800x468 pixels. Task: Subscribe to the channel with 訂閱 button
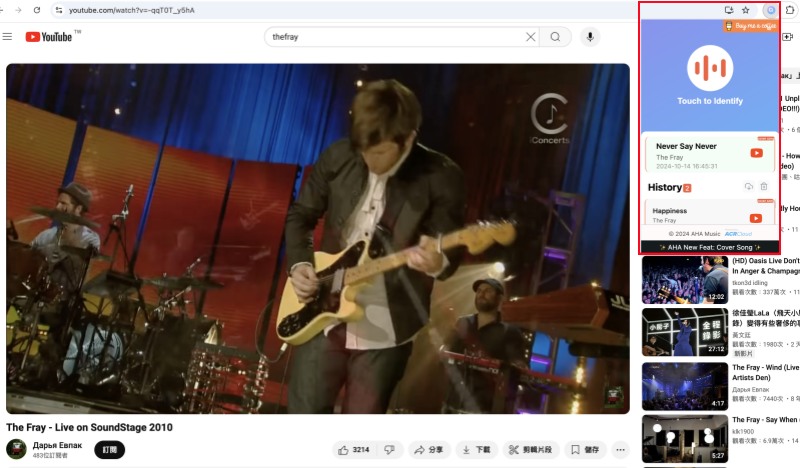[110, 450]
